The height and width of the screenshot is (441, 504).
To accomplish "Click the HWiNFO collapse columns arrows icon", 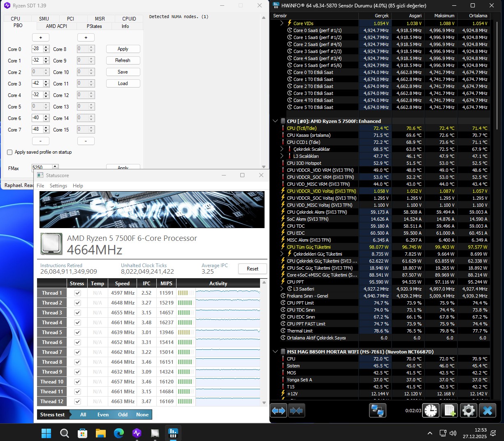I will 296,411.
